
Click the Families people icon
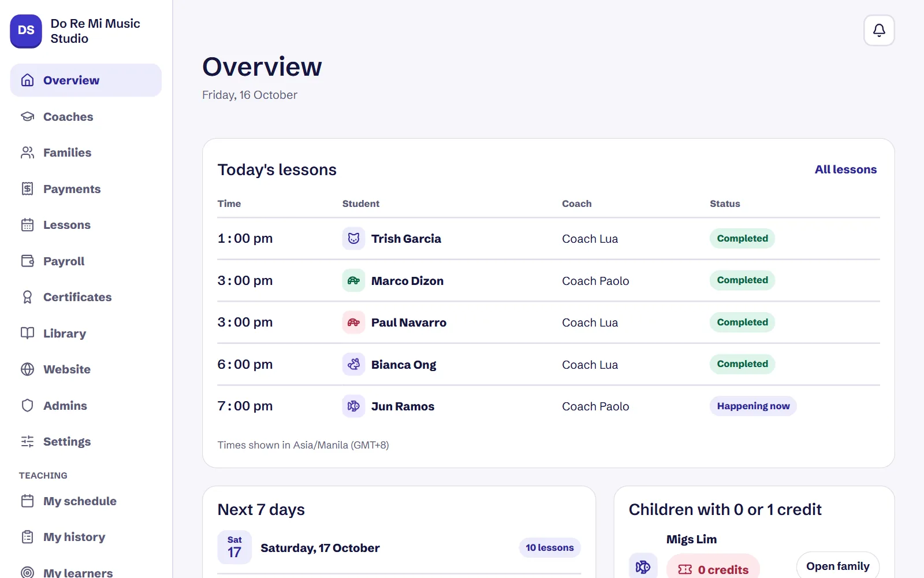[x=27, y=153]
